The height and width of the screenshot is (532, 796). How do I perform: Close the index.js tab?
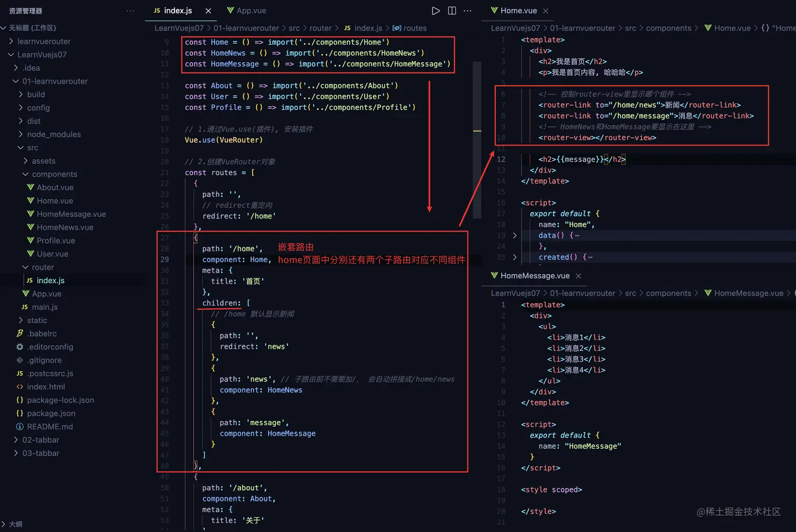(x=208, y=11)
